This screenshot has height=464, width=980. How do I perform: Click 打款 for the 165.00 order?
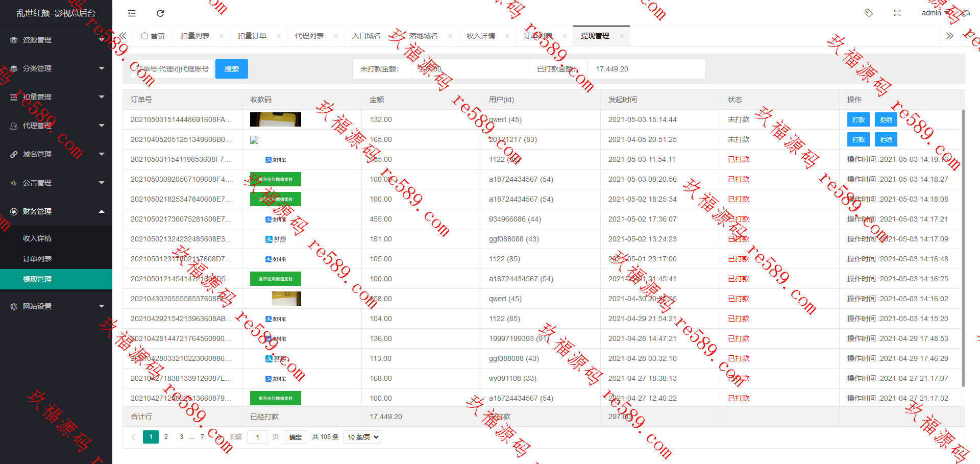coord(859,140)
